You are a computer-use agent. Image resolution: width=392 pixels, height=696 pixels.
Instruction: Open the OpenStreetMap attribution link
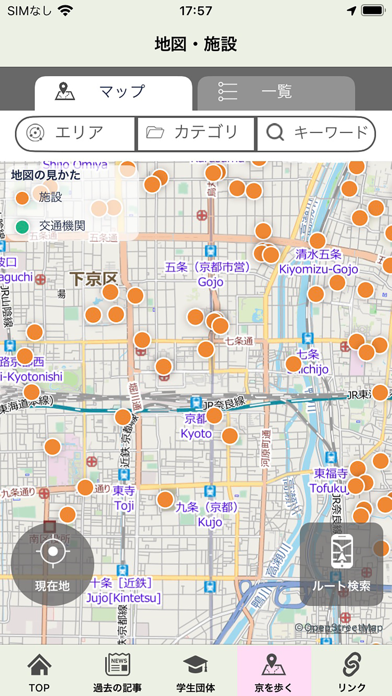[338, 628]
